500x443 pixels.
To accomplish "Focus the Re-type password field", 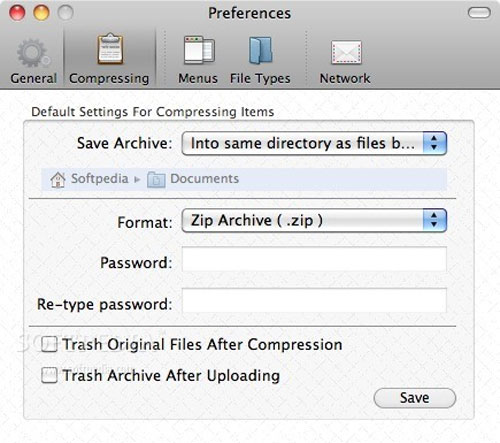I will 314,301.
